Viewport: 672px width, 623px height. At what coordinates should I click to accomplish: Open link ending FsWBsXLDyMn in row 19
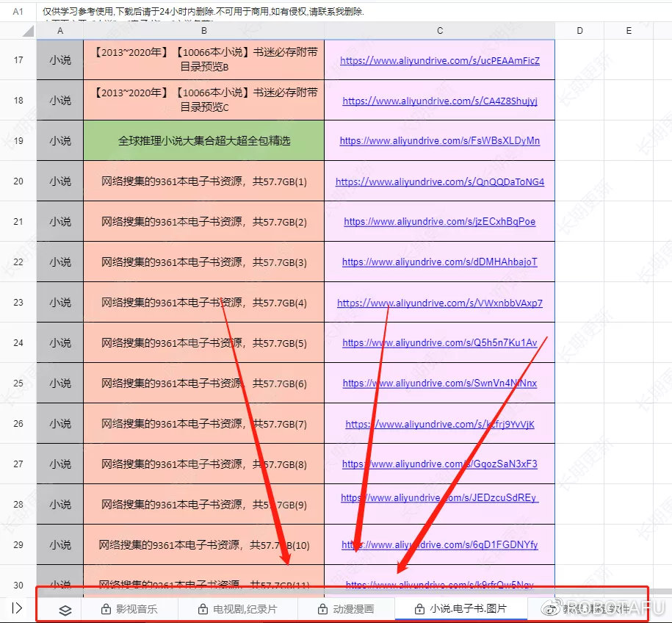tap(440, 140)
